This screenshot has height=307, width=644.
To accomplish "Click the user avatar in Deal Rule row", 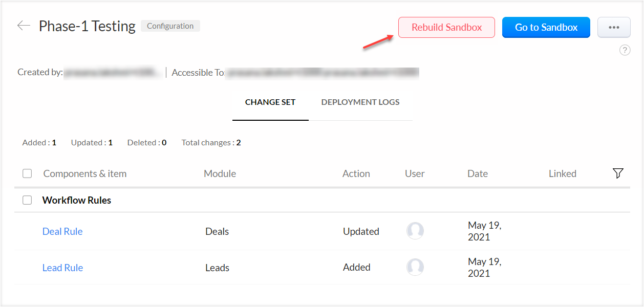I will click(x=415, y=231).
